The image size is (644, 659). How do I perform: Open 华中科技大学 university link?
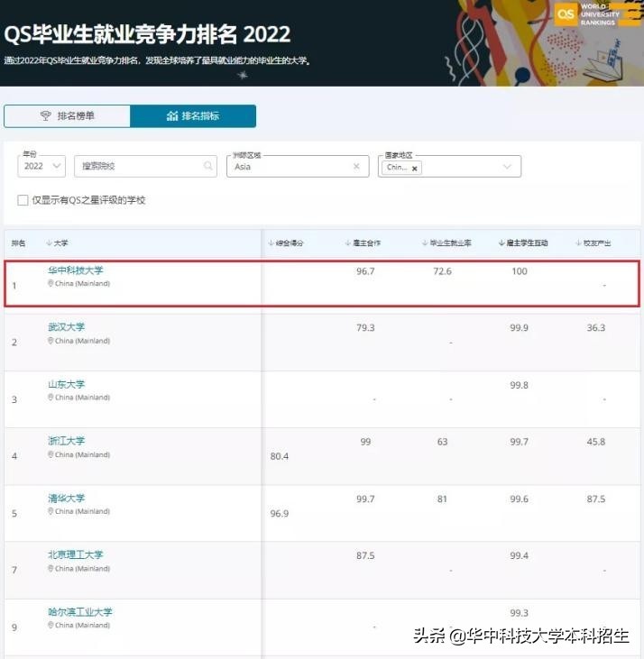click(x=76, y=270)
